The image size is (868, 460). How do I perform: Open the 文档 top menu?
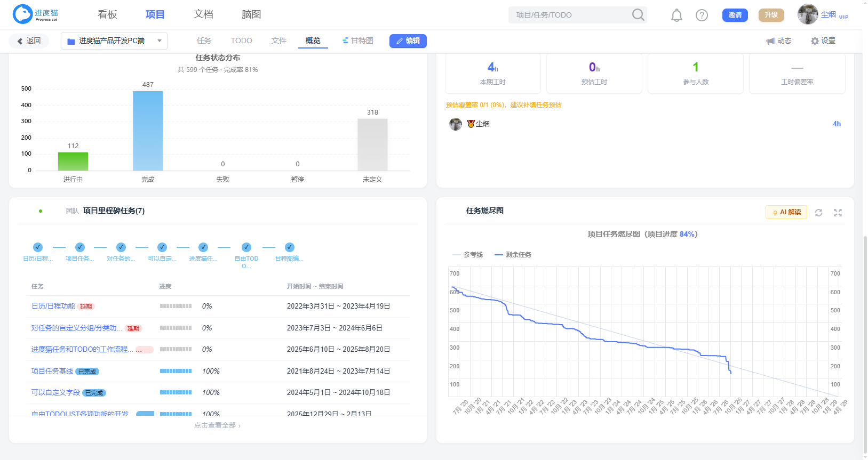(x=203, y=14)
